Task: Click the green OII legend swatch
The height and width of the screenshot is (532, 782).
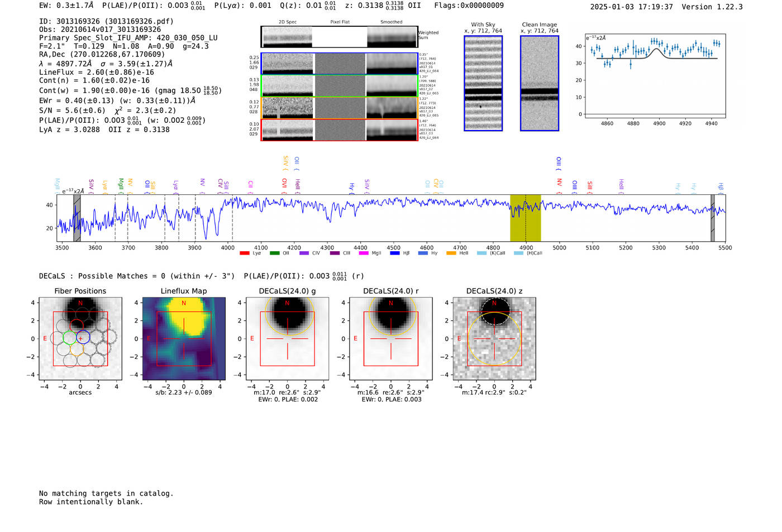Action: pos(274,253)
